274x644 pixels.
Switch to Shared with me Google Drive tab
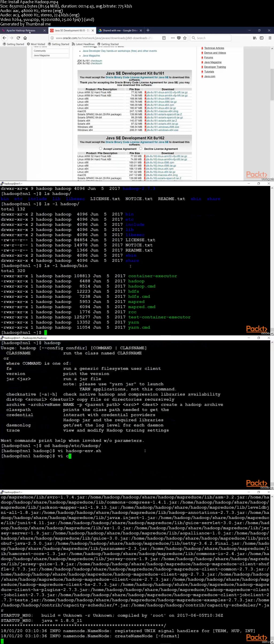[x=120, y=31]
